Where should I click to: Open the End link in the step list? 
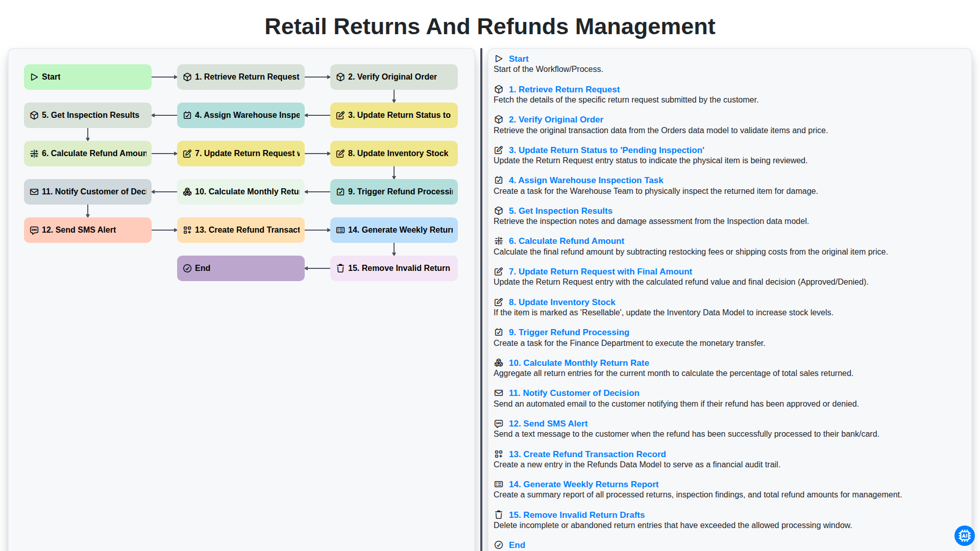coord(517,545)
